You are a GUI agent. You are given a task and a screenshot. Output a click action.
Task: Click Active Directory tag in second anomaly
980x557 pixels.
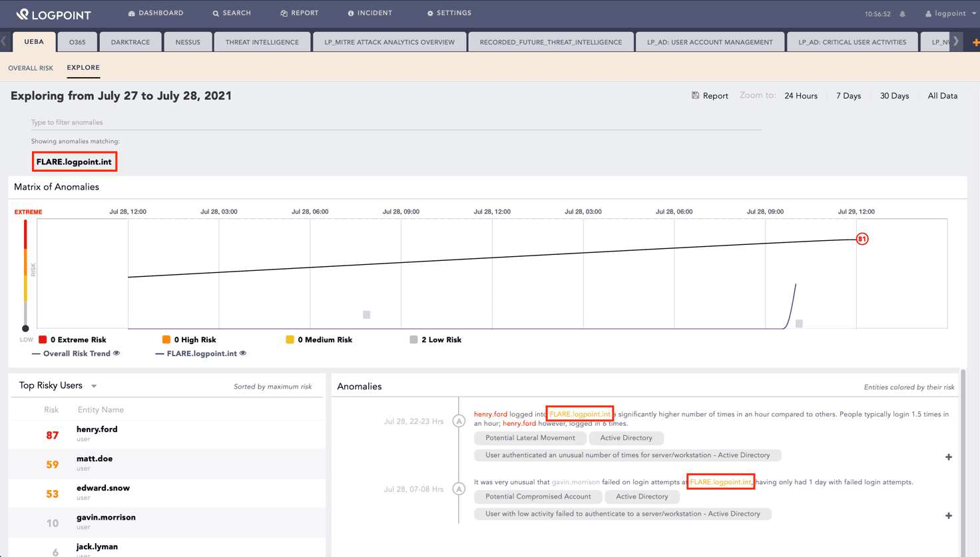point(642,496)
